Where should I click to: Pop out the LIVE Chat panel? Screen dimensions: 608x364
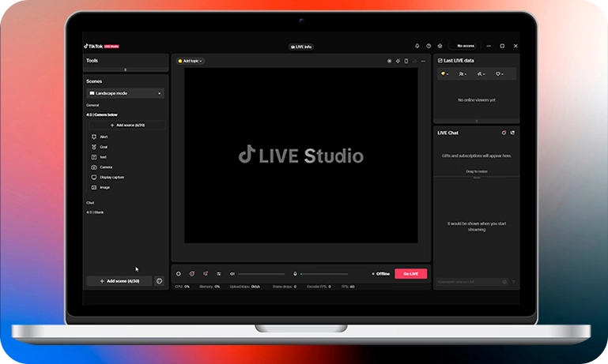tap(512, 133)
